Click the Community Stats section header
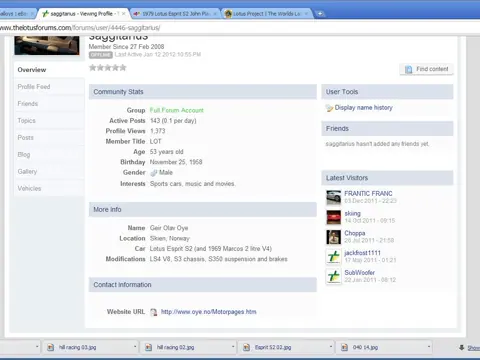Viewport: 480px width, 360px height. coord(203,92)
